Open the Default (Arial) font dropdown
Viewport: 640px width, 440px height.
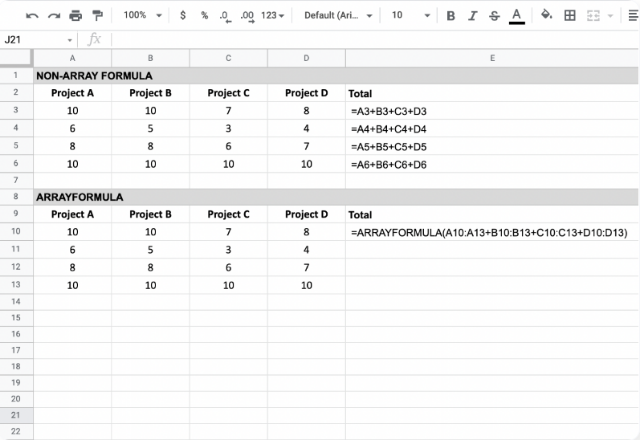(338, 16)
